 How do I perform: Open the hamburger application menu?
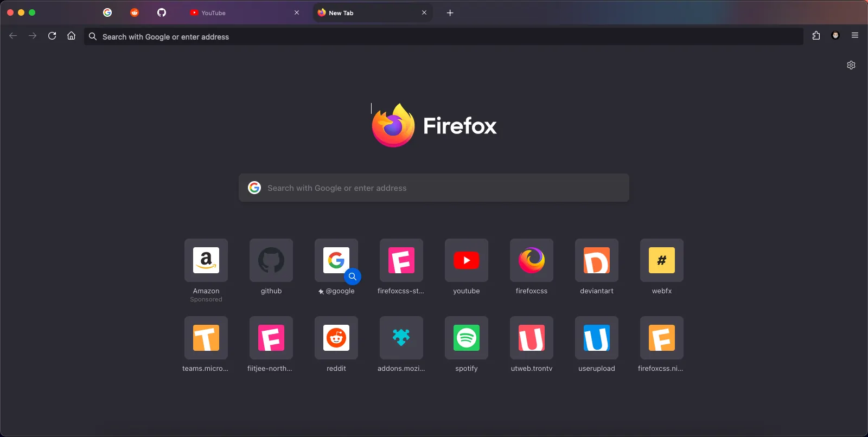point(855,36)
